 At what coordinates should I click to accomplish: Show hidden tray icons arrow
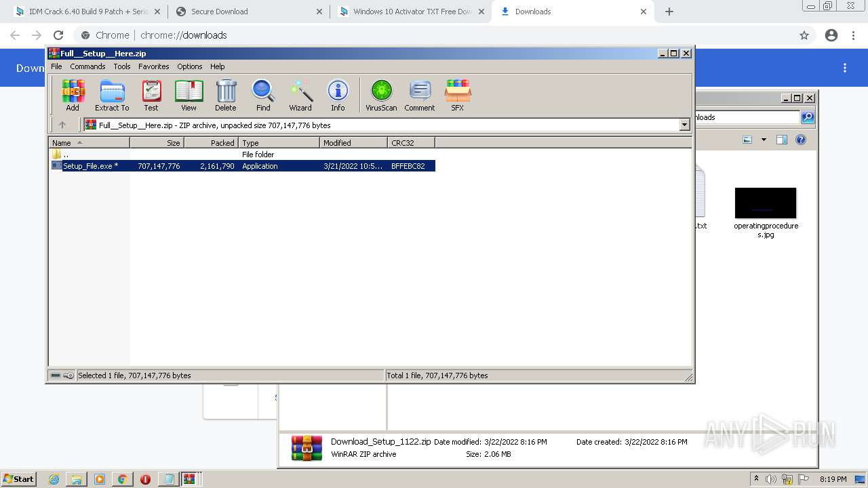click(x=756, y=479)
